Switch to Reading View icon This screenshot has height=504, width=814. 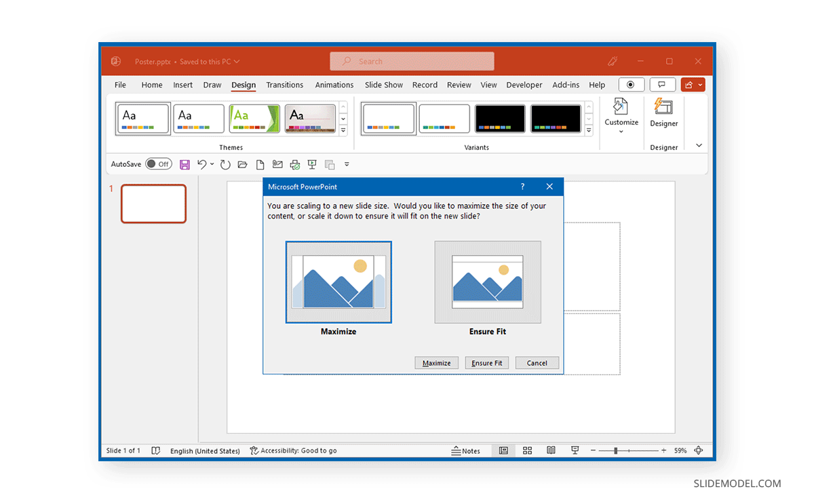551,450
